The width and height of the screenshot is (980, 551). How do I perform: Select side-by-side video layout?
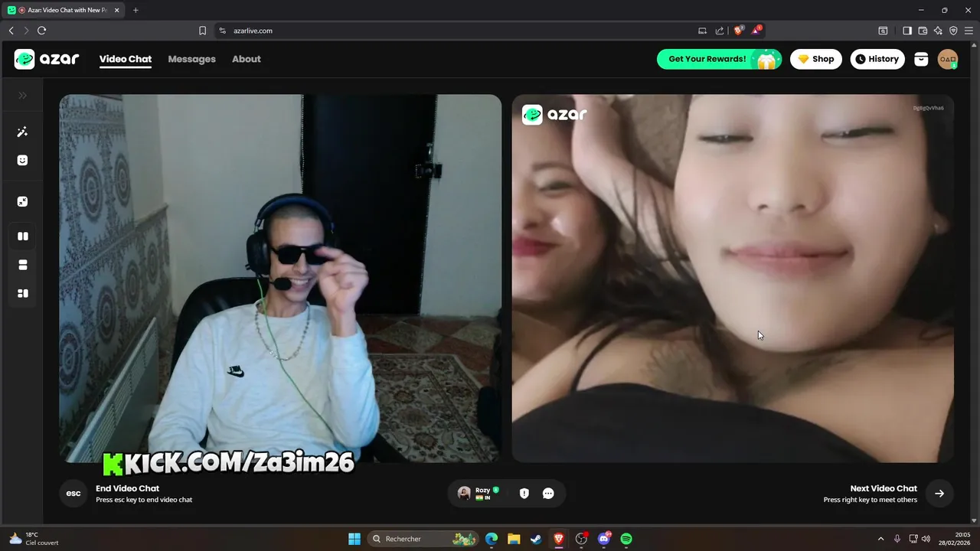(23, 236)
